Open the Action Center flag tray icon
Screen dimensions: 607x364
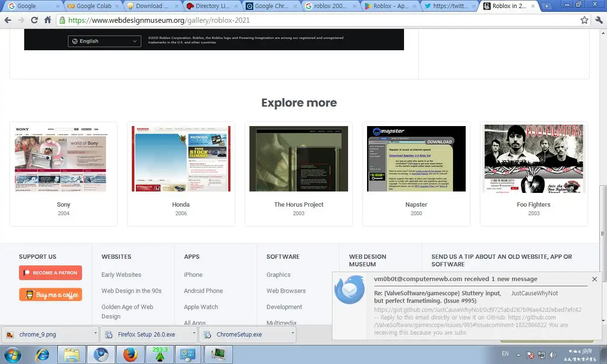[x=531, y=355]
